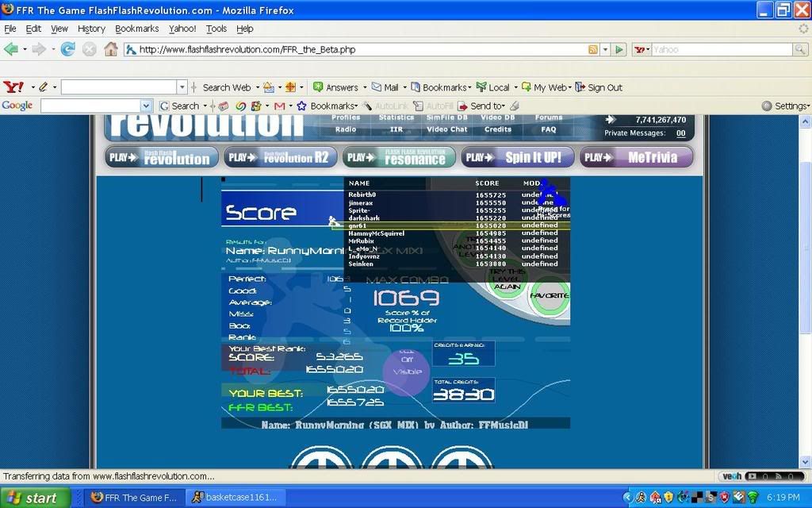Viewport: 812px width, 508px height.
Task: Open the Google search box dropdown arrow
Action: click(x=145, y=106)
